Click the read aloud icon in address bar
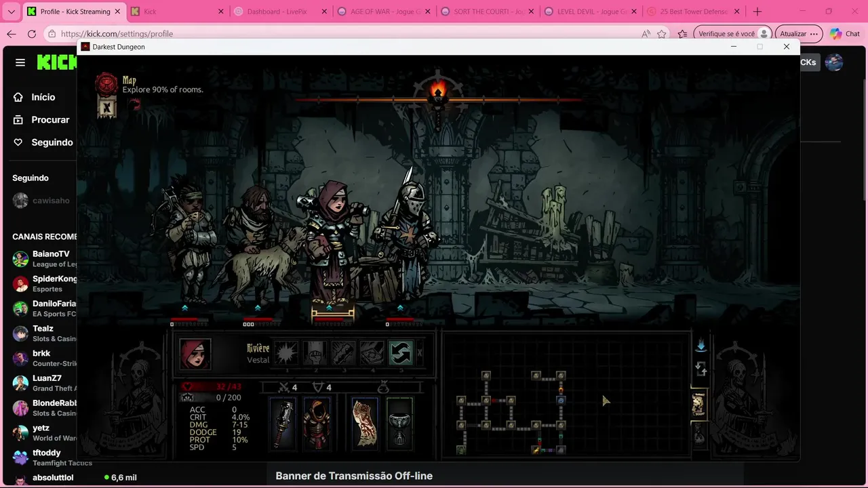 pyautogui.click(x=646, y=34)
